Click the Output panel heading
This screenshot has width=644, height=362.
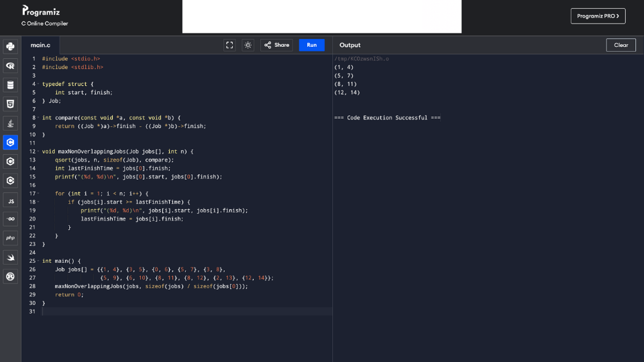tap(350, 45)
